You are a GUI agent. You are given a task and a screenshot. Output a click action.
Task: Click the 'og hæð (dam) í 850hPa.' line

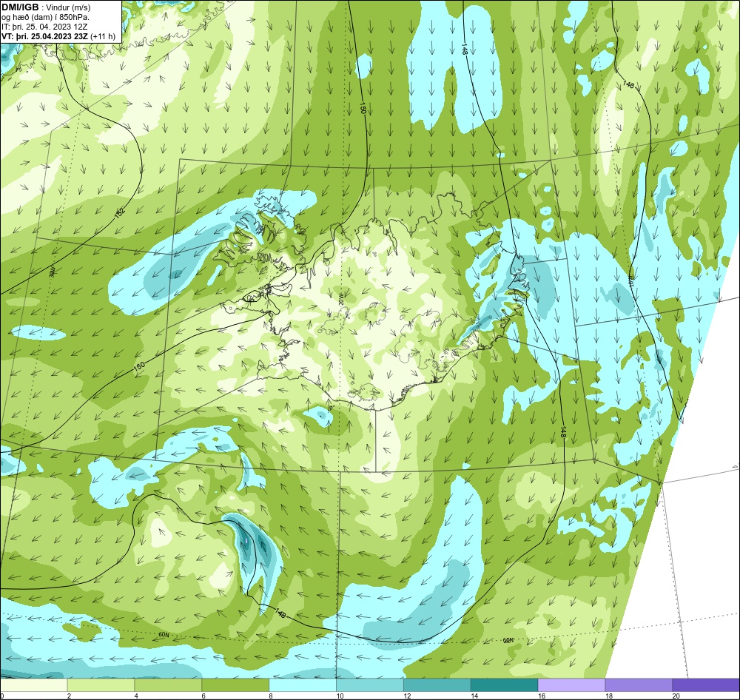tap(45, 18)
